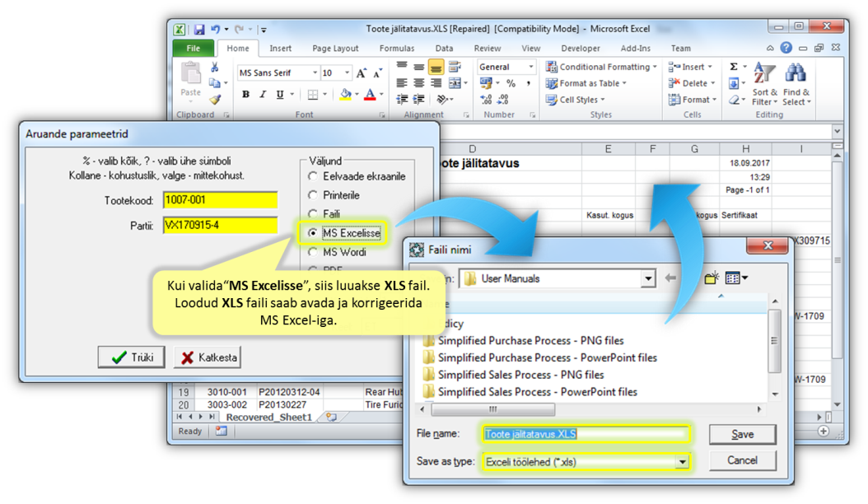Click the File name input field
This screenshot has width=868, height=504.
tap(586, 434)
